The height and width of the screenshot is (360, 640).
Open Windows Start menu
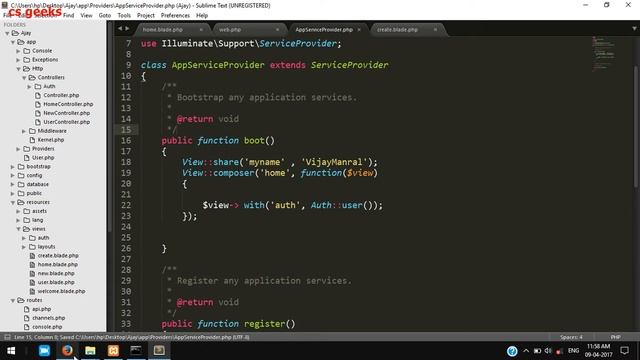[x=11, y=351]
